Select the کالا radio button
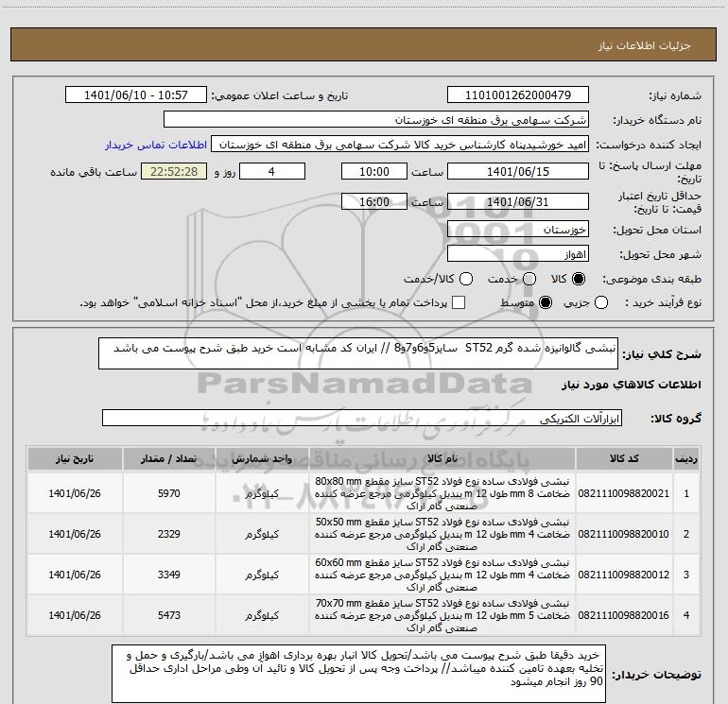This screenshot has width=728, height=704. tap(579, 279)
